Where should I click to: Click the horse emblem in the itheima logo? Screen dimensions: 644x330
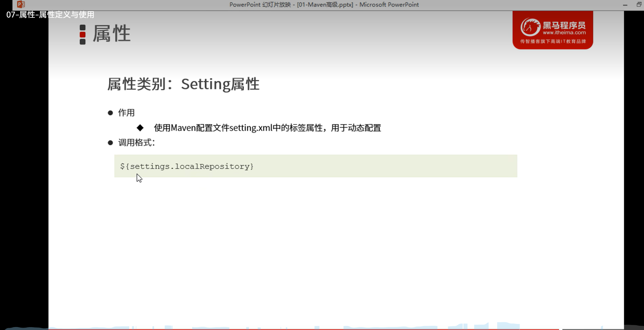tap(530, 27)
